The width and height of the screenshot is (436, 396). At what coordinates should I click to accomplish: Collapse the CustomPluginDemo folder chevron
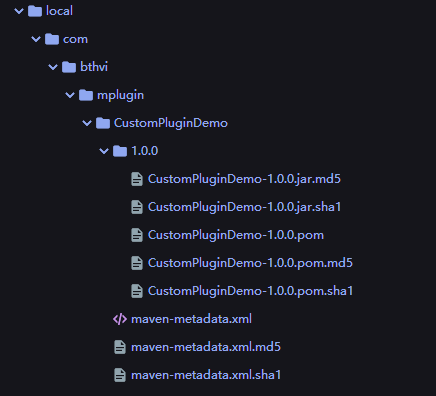tap(87, 123)
